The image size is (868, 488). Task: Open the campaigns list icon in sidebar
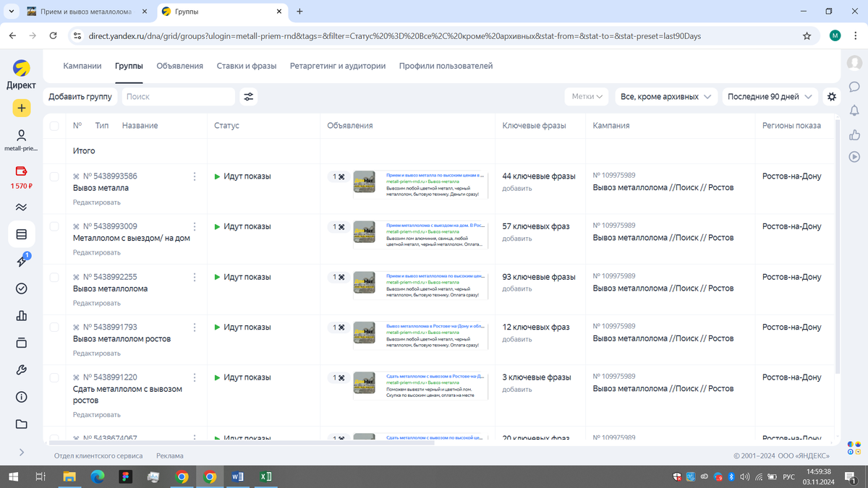(x=21, y=234)
